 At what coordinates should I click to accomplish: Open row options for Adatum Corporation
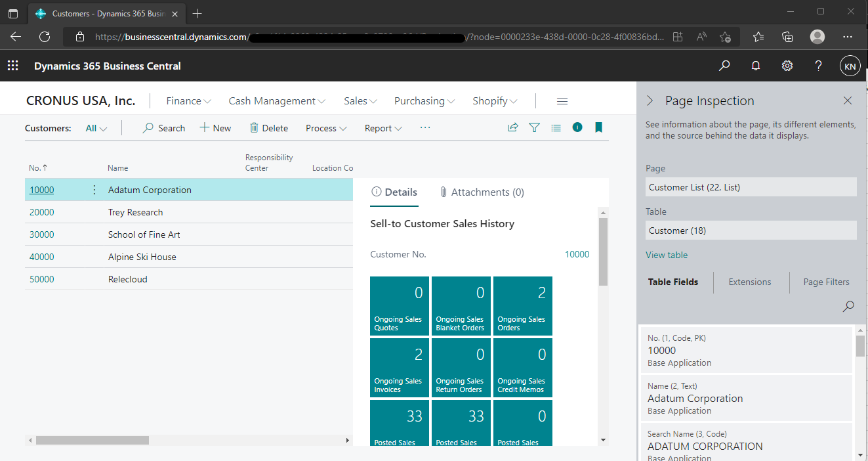click(x=94, y=190)
